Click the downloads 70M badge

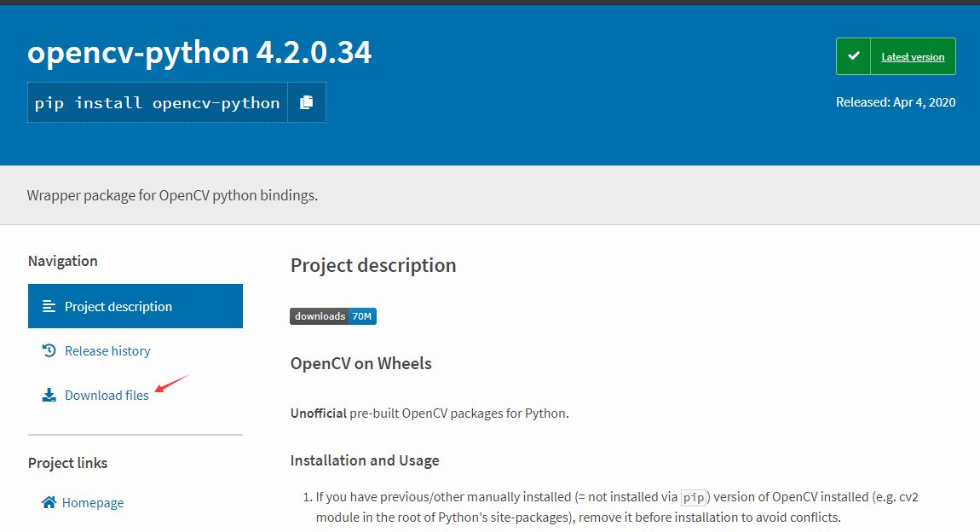[x=333, y=315]
